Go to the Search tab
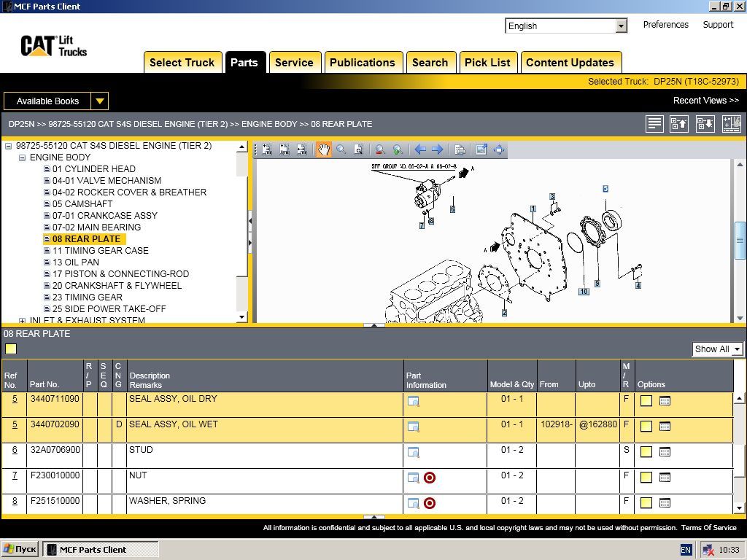Image resolution: width=747 pixels, height=560 pixels. 430,63
